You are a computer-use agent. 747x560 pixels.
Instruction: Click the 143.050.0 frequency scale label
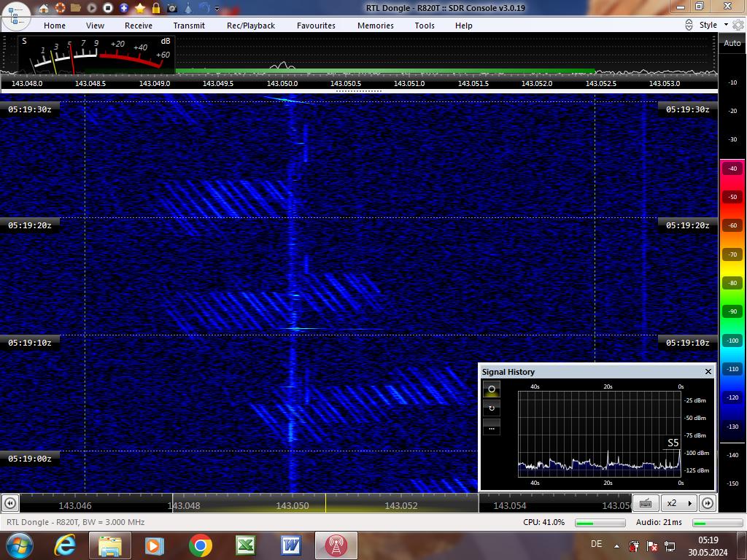point(282,83)
